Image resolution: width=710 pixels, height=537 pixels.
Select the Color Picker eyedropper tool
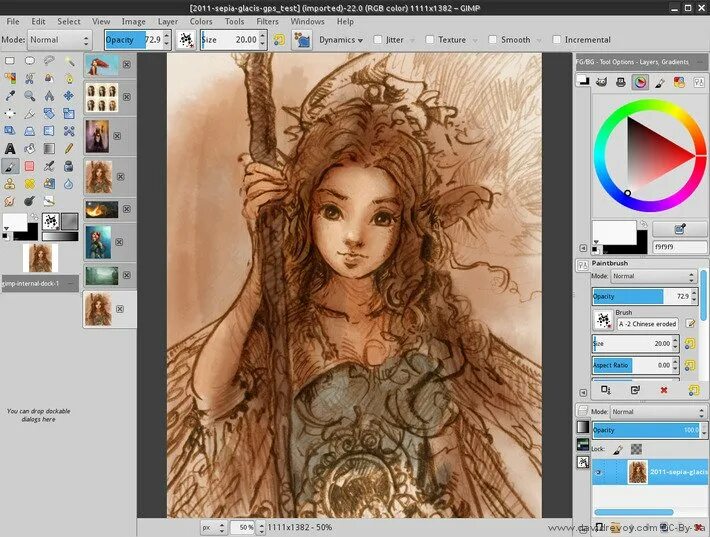10,96
